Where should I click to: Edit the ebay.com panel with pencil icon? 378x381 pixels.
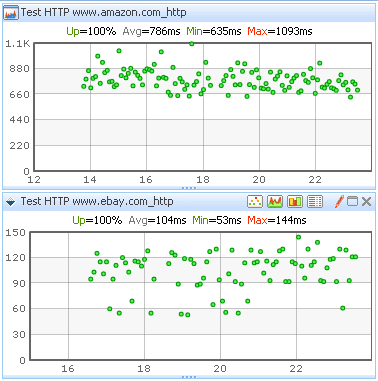(x=339, y=201)
